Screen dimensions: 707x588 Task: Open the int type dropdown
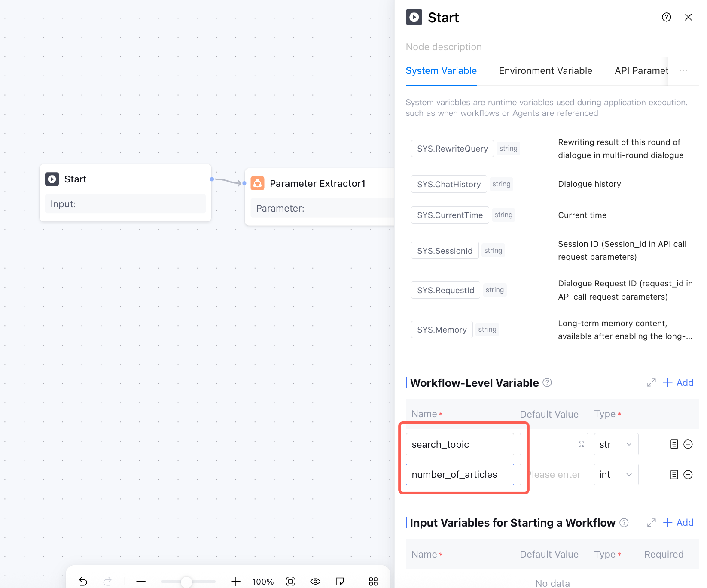[616, 474]
